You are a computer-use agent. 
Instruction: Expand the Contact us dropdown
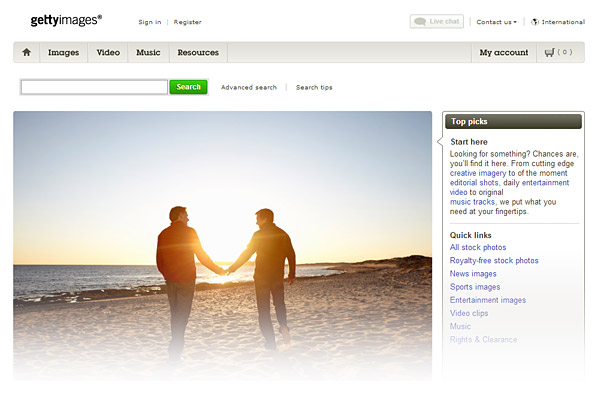[x=497, y=21]
